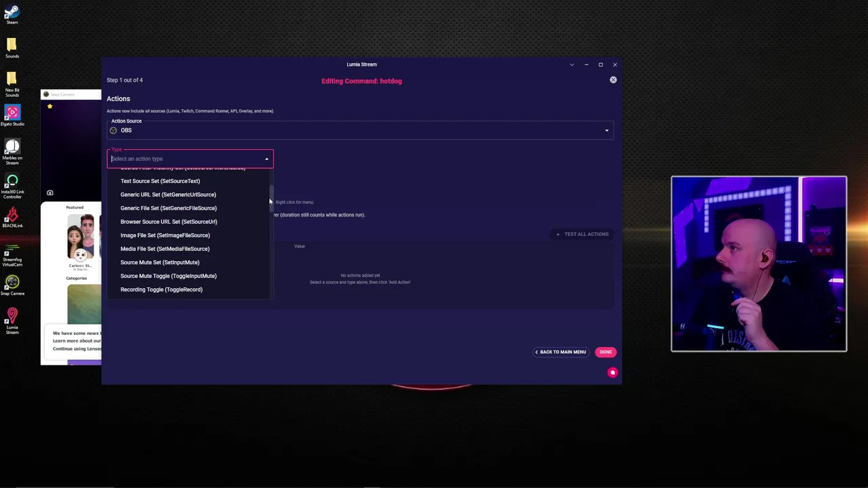Click the Value column header
Image resolution: width=868 pixels, height=488 pixels.
299,246
